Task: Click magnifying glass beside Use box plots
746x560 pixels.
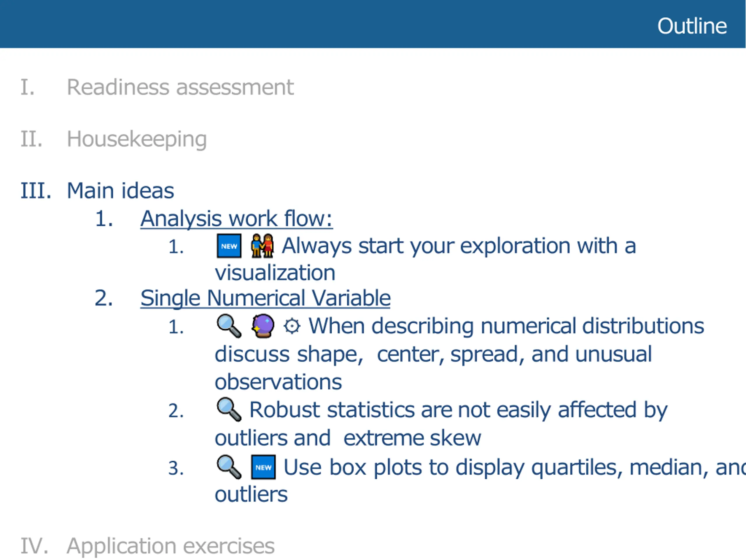Action: pyautogui.click(x=229, y=467)
